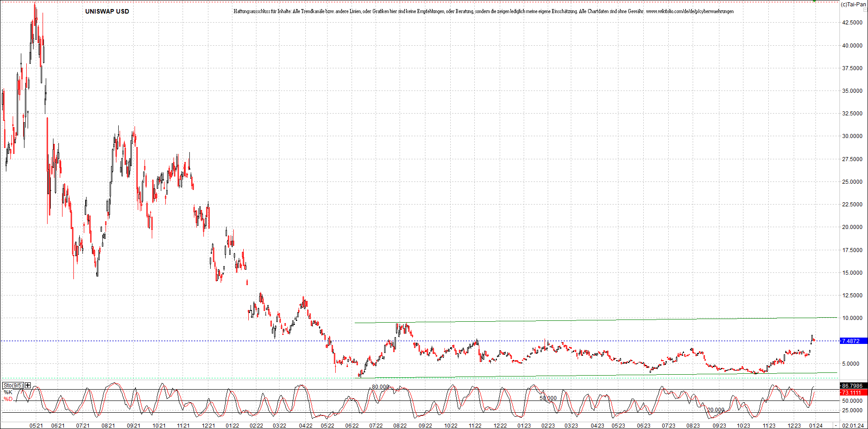Select the red %D legend entry

[x=8, y=399]
